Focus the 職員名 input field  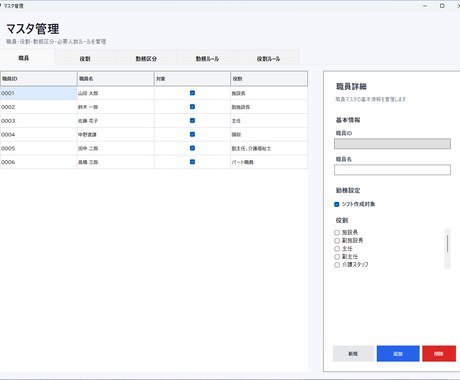[x=392, y=170]
